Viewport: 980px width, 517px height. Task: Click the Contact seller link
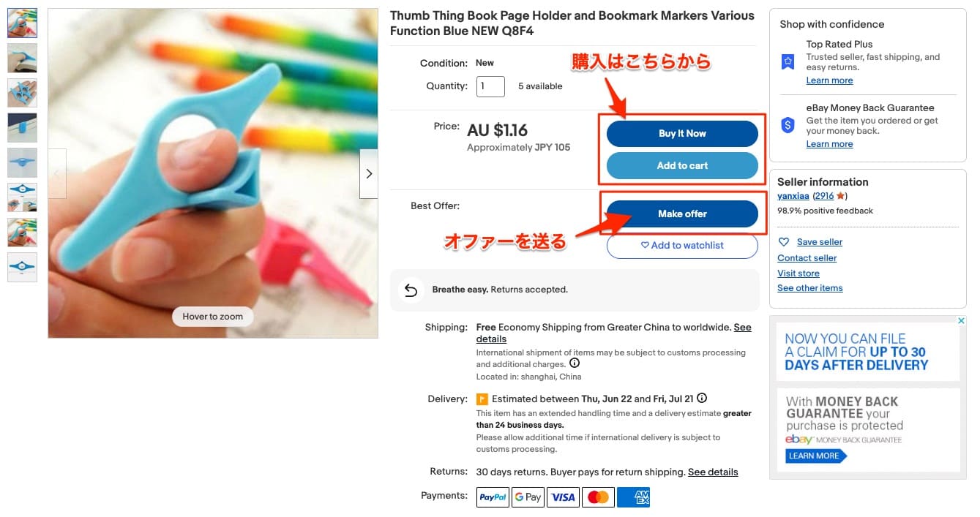807,258
